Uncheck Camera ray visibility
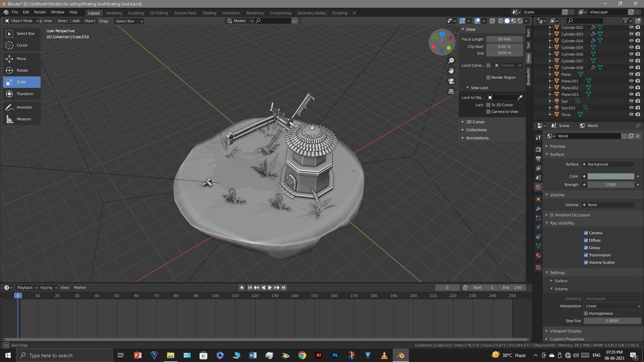644x362 pixels. [x=586, y=233]
